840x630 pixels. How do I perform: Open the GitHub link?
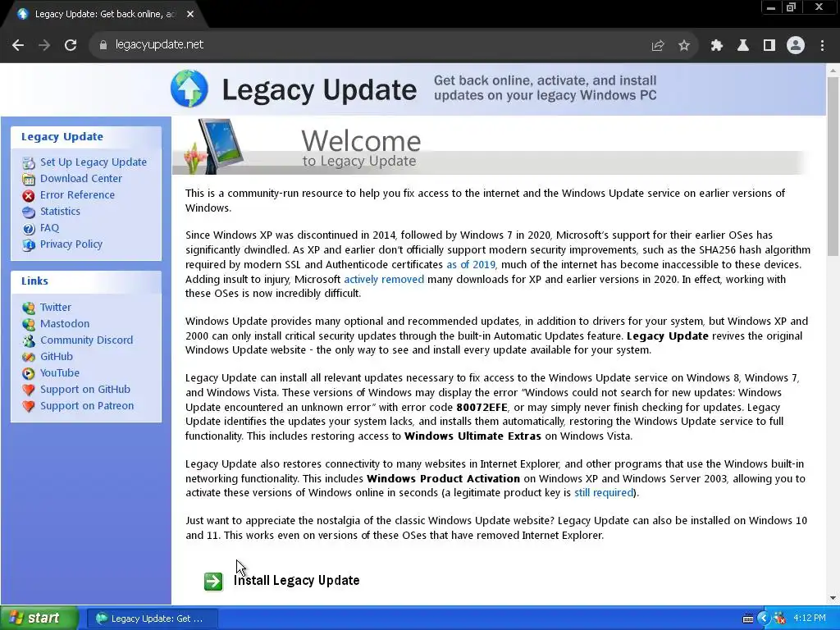coord(57,357)
